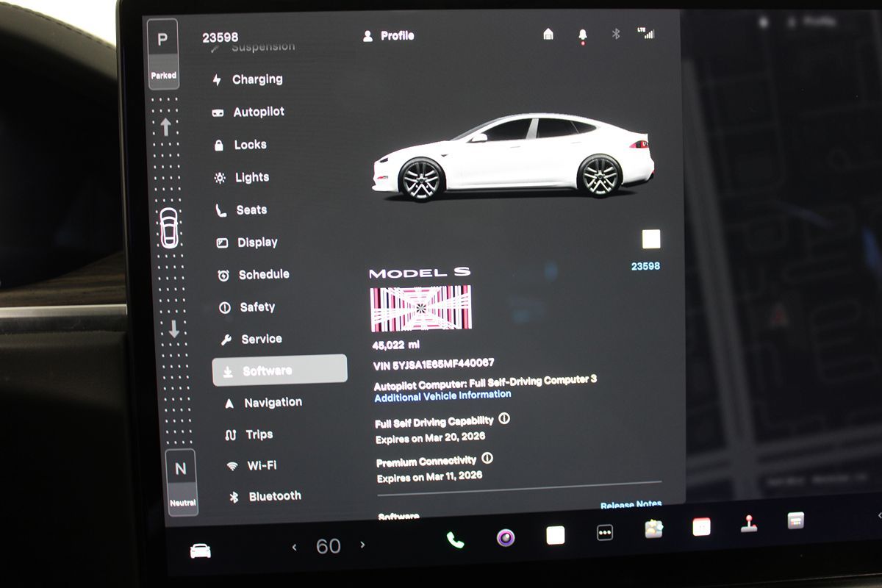Open the partially hidden Suspension menu item
882x588 pixels.
tap(252, 48)
